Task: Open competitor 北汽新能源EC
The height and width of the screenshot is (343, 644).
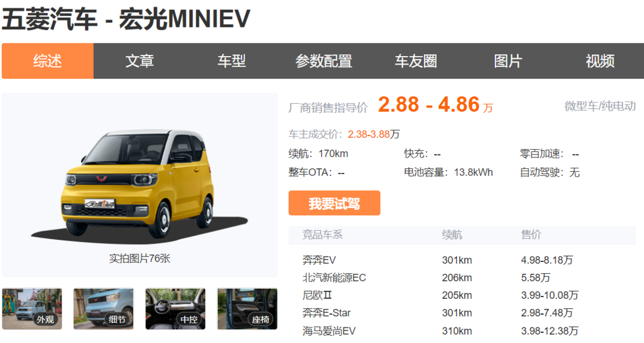Action: [335, 278]
